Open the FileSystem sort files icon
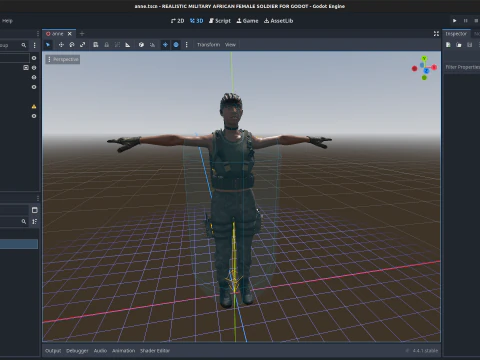 [x=35, y=221]
